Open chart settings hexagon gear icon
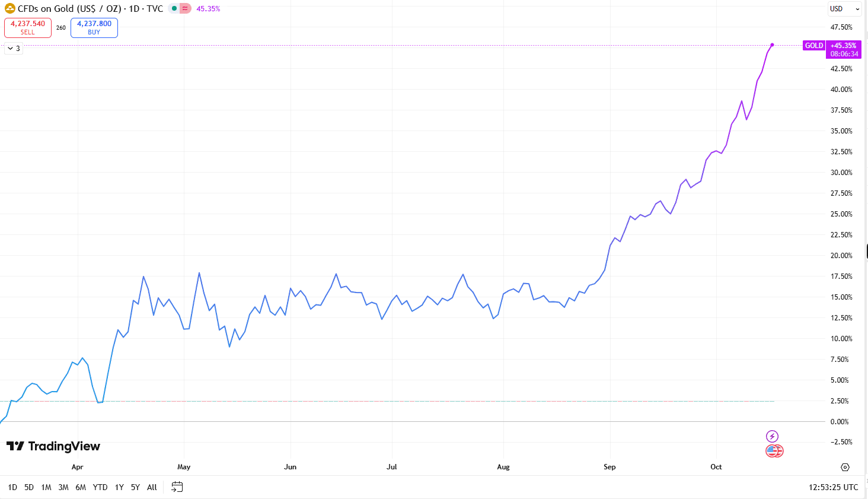The width and height of the screenshot is (868, 499). click(x=845, y=468)
